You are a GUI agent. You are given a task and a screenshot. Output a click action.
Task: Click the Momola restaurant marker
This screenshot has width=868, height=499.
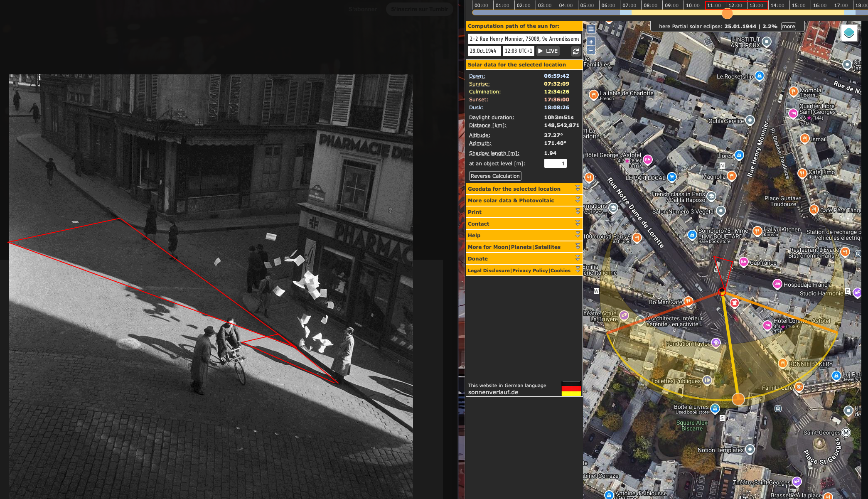[793, 91]
